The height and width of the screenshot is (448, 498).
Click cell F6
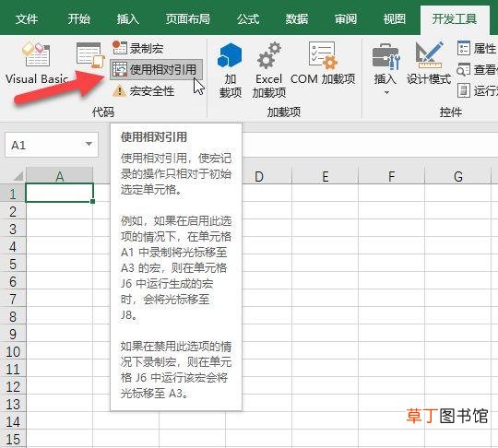[x=391, y=280]
